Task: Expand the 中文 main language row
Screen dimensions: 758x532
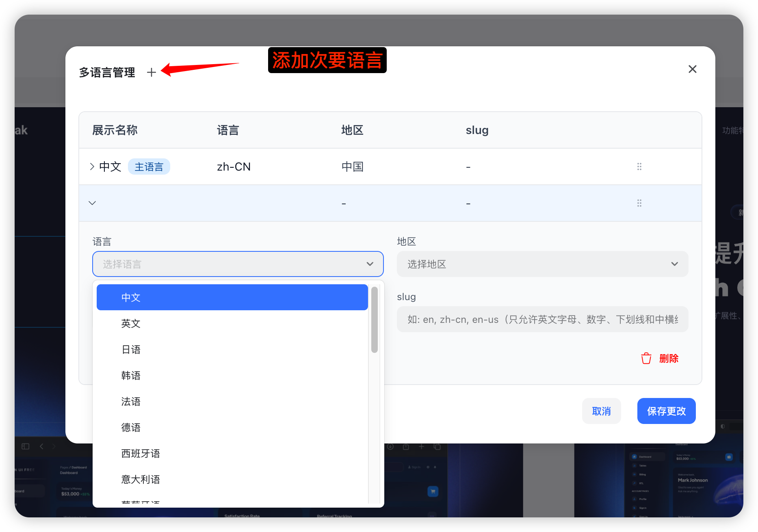Action: tap(92, 167)
